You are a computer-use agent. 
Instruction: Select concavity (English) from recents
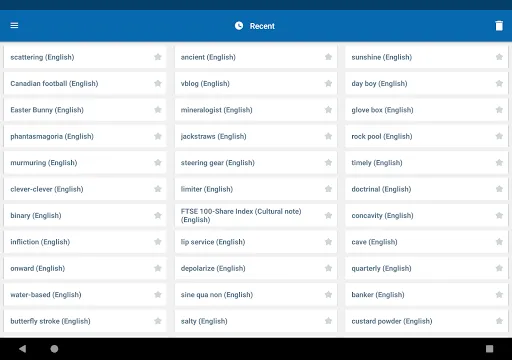pyautogui.click(x=426, y=215)
